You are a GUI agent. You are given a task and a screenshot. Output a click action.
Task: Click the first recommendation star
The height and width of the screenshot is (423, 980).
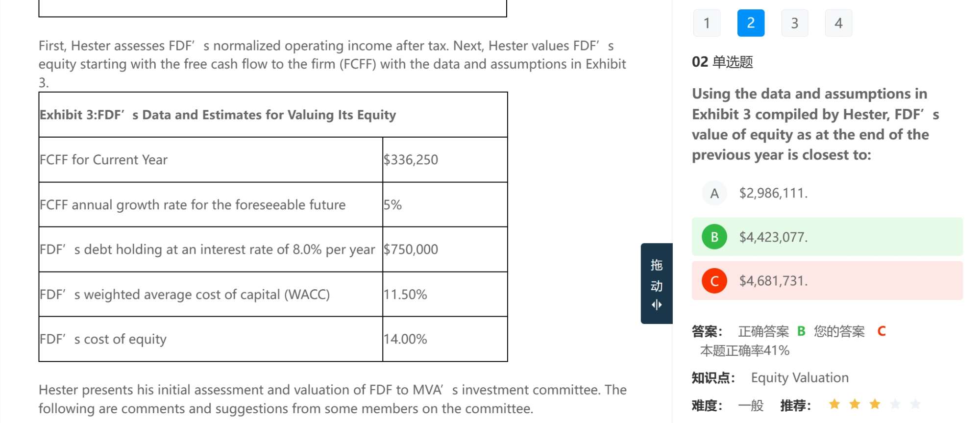click(x=834, y=404)
